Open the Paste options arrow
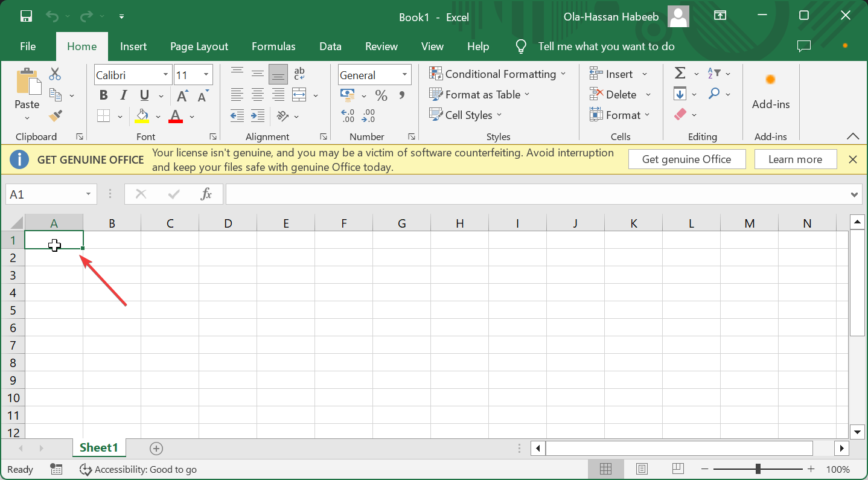This screenshot has height=480, width=868. pos(27,118)
